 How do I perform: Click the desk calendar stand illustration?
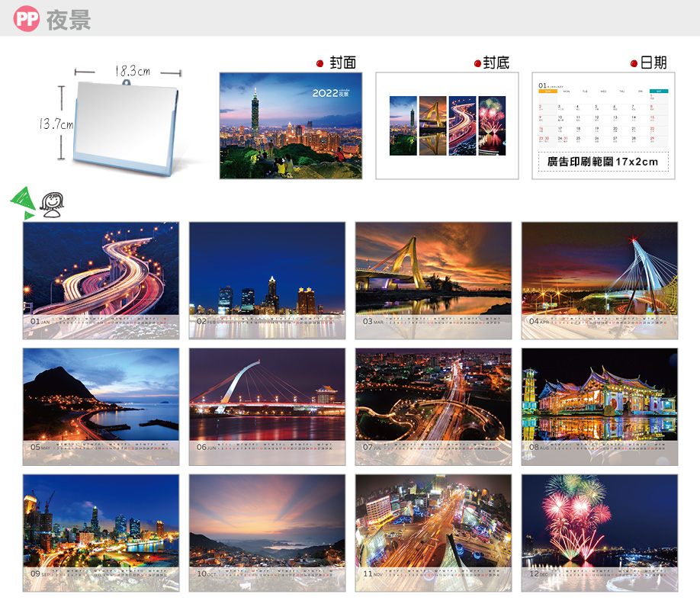128,122
